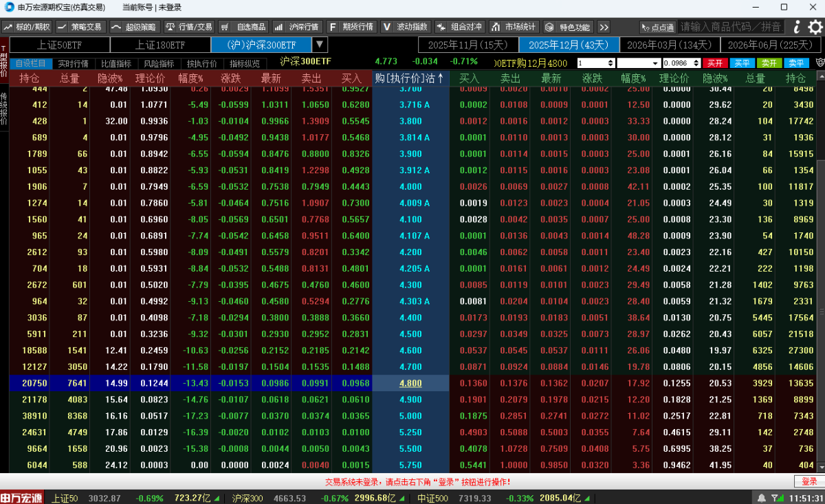Expand toolbar overflow chevron >>
Viewport: 825px width, 504px height.
point(604,27)
